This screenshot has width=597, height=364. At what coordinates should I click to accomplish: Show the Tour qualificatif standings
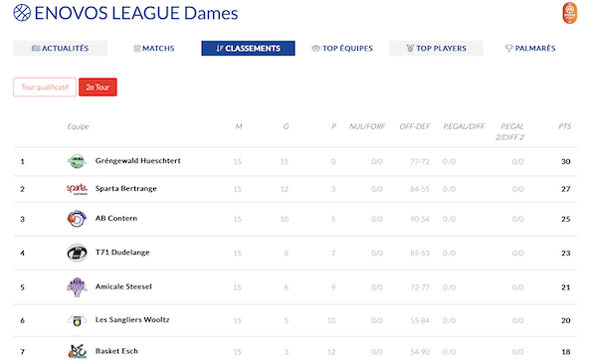click(x=45, y=88)
